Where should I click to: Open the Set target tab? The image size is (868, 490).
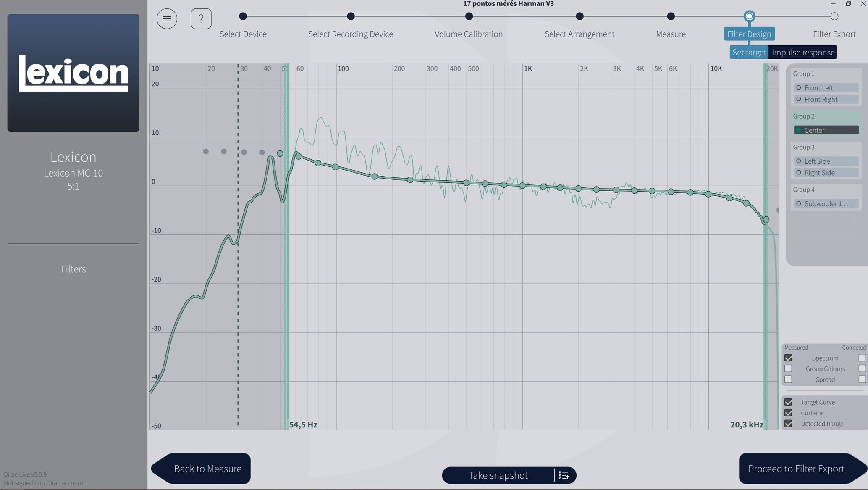749,53
